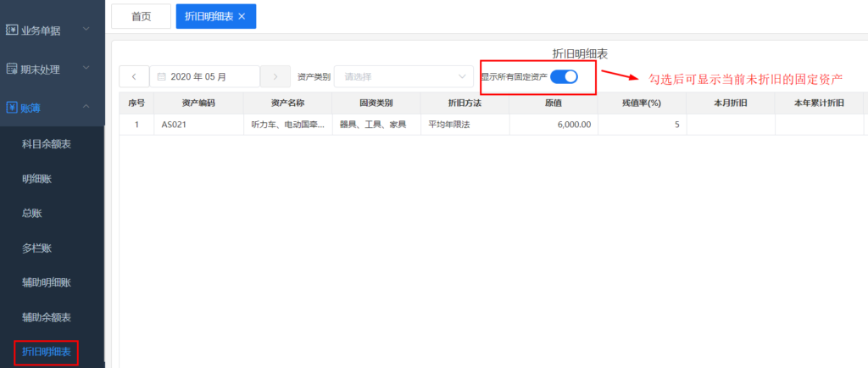Expand the 期末处理 menu chevron
Image resolution: width=868 pixels, height=368 pixels.
(86, 68)
